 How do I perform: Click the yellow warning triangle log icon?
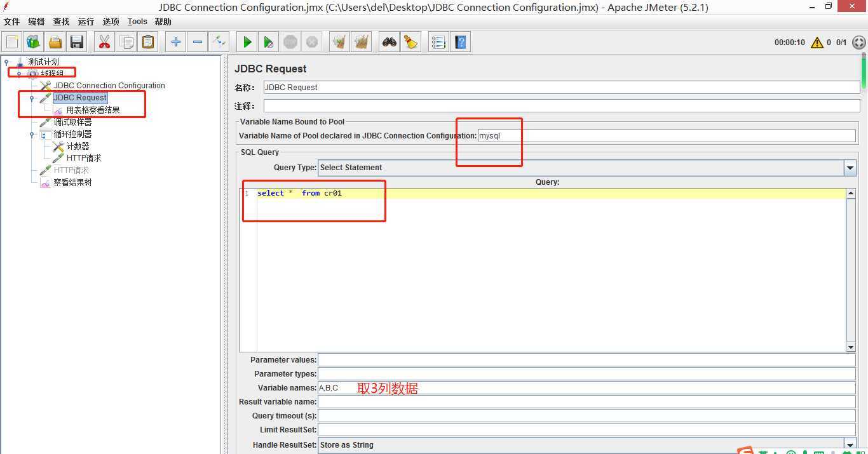coord(817,43)
